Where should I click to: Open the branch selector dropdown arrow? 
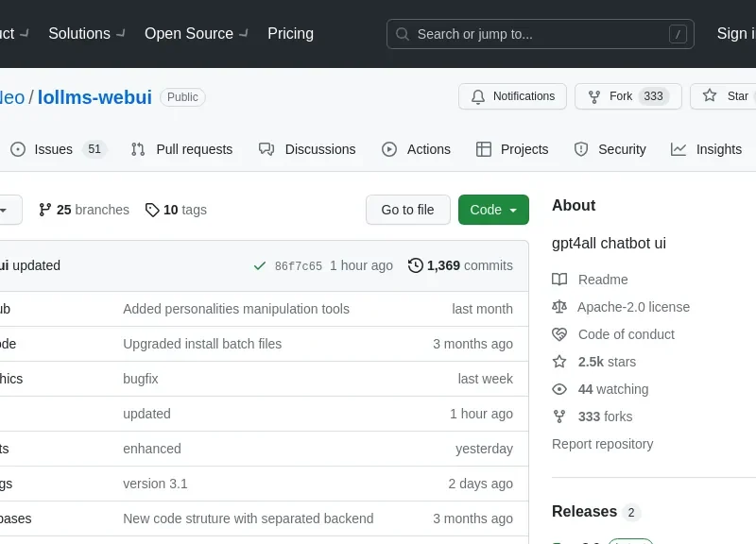click(x=4, y=210)
